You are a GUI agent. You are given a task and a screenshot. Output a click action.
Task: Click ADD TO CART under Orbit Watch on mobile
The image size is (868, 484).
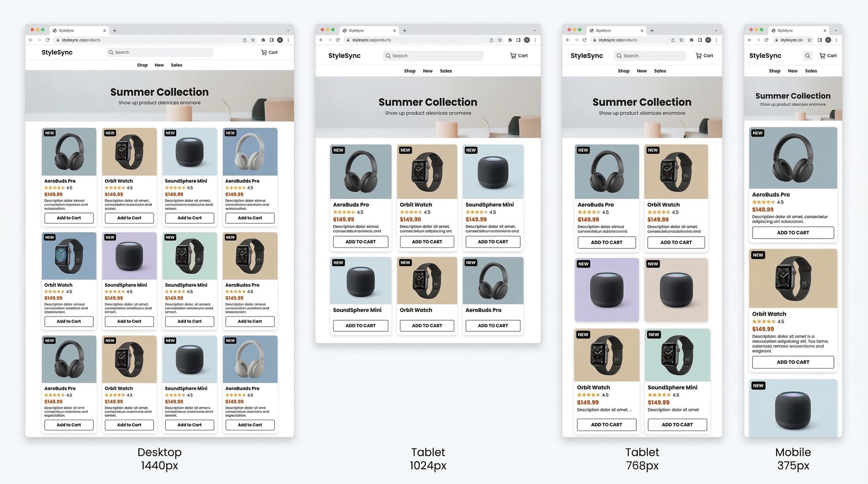793,362
